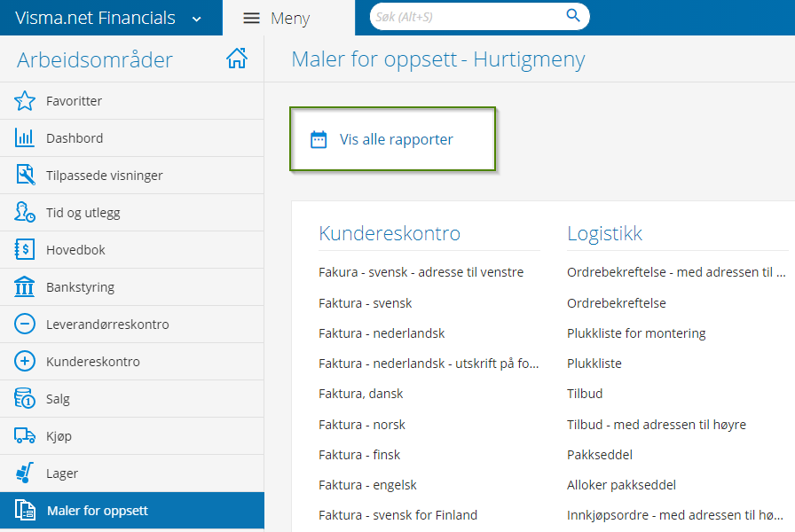Viewport: 795px width, 532px height.
Task: Open the Alloker pakkseddel template
Action: [621, 485]
